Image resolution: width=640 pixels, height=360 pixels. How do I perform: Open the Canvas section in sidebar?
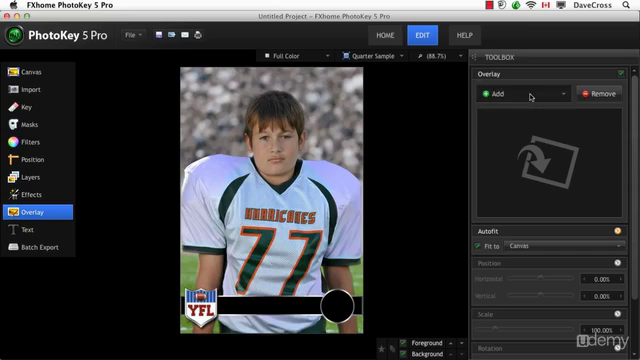click(38, 72)
